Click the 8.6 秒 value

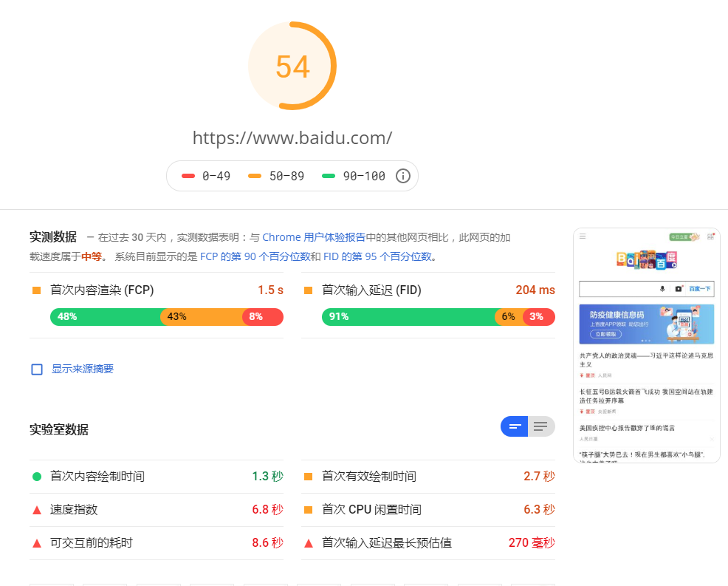click(x=268, y=543)
